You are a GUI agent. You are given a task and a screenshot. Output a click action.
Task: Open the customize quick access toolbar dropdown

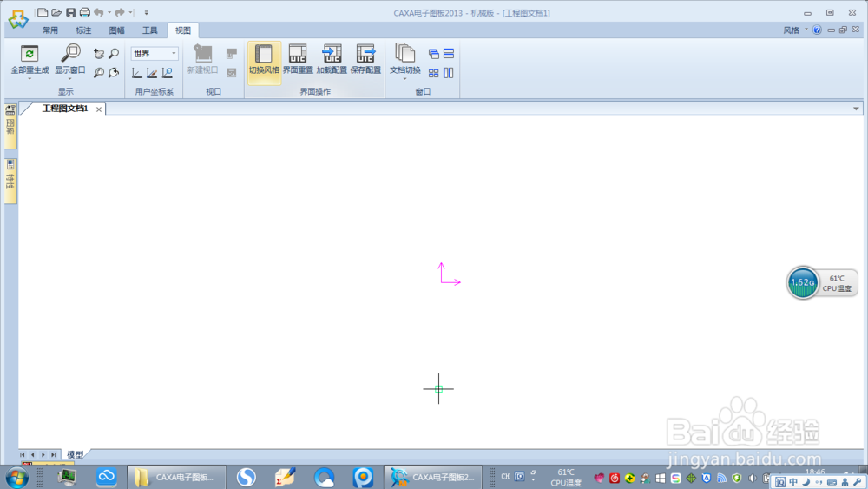(146, 12)
